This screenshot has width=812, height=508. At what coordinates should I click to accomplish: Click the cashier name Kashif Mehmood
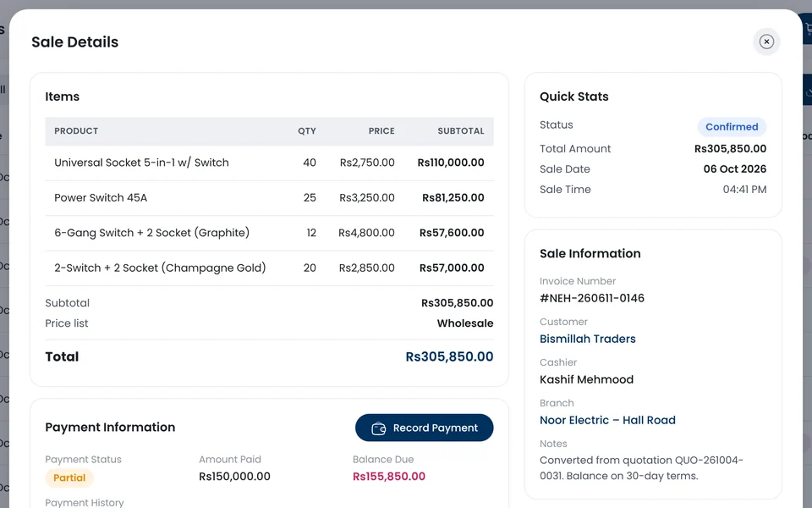pyautogui.click(x=586, y=379)
